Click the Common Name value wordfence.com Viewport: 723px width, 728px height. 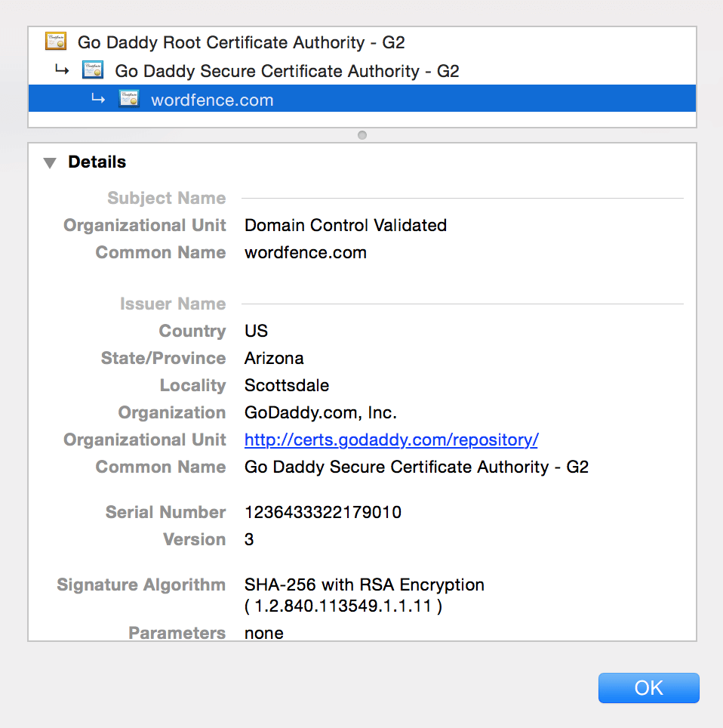pyautogui.click(x=305, y=252)
